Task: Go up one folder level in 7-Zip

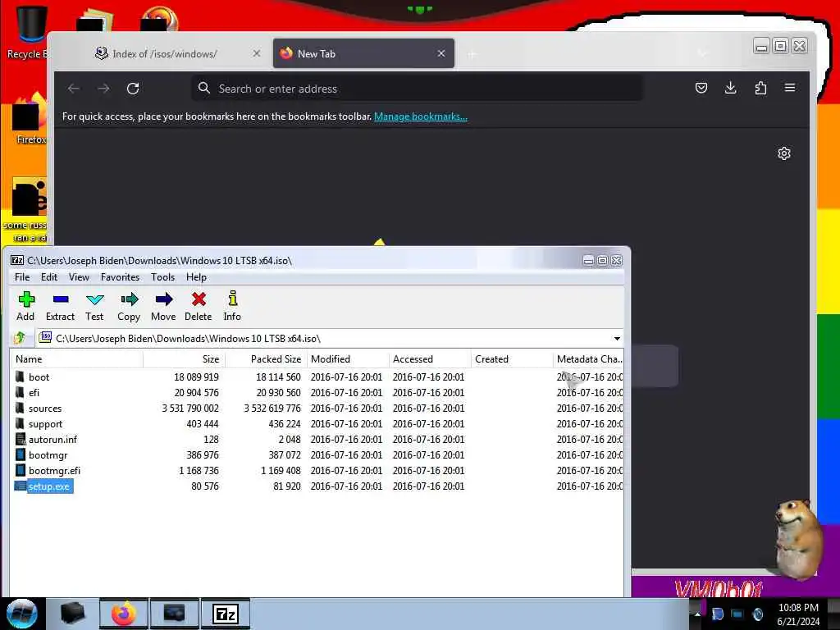Action: (x=21, y=338)
